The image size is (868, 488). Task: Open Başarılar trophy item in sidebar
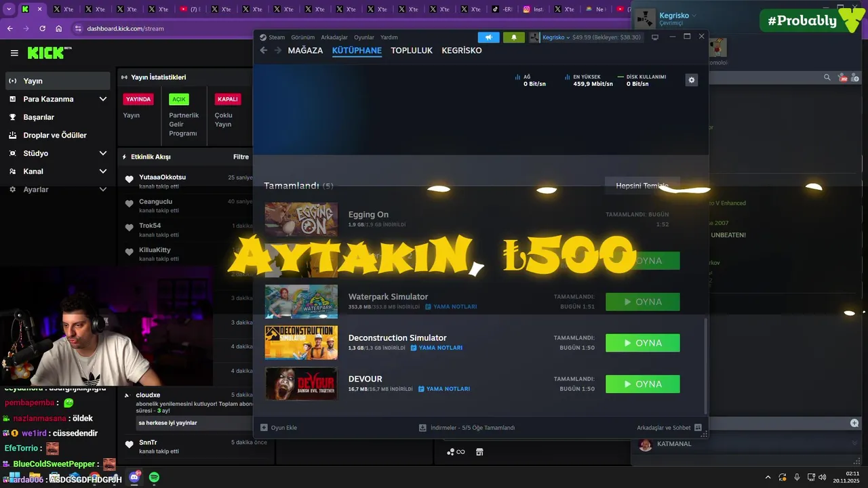click(58, 117)
